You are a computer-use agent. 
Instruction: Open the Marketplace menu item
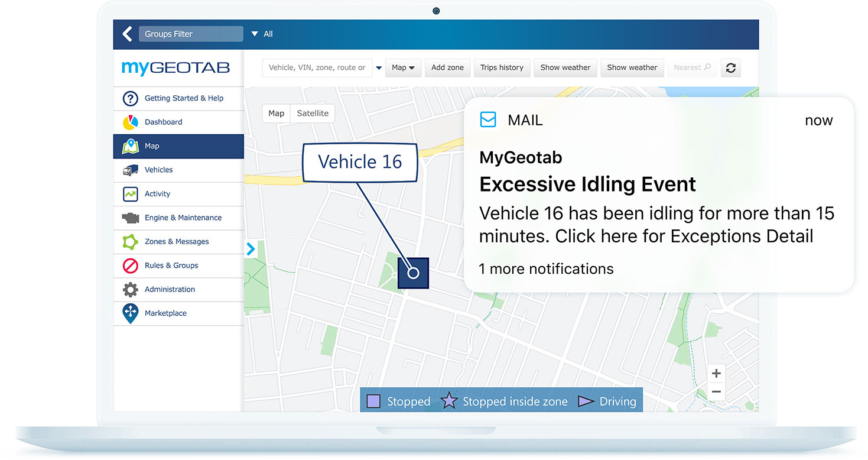click(178, 313)
